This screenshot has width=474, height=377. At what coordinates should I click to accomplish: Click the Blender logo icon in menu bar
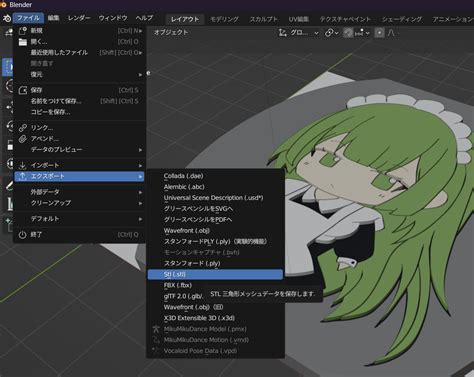pyautogui.click(x=7, y=18)
